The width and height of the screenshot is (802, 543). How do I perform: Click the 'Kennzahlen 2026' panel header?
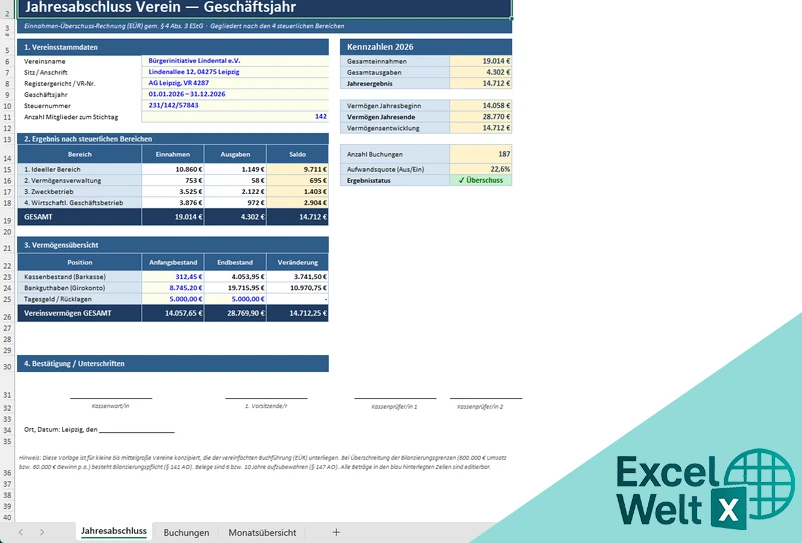tap(426, 47)
